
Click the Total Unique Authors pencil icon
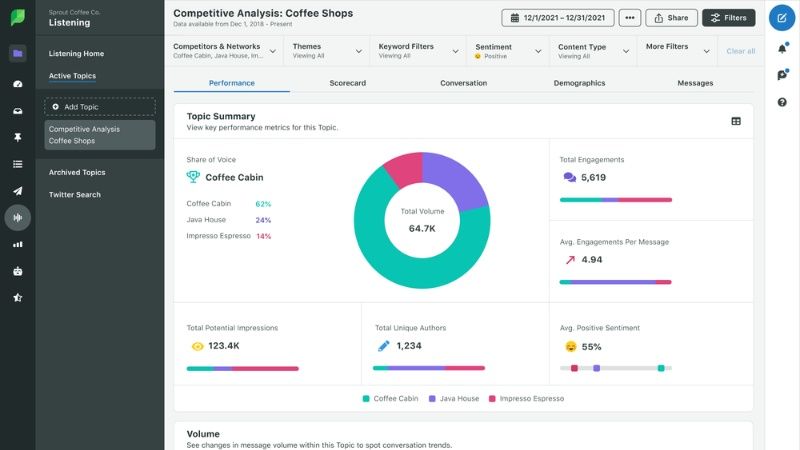click(x=384, y=346)
